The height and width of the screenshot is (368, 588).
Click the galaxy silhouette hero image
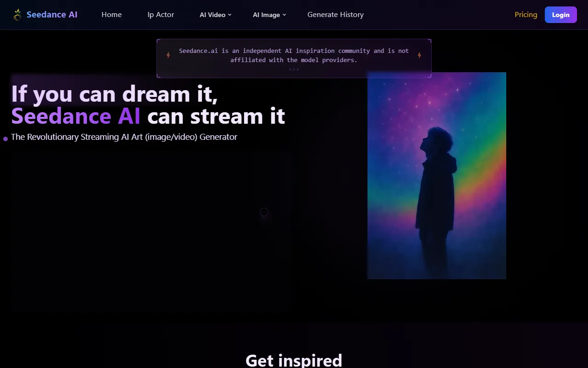click(x=436, y=175)
